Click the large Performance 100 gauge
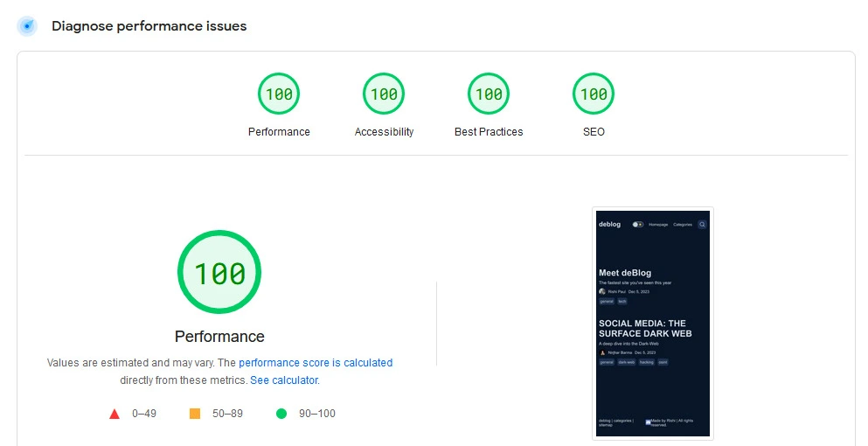Viewport: 868px width, 446px height. click(219, 273)
